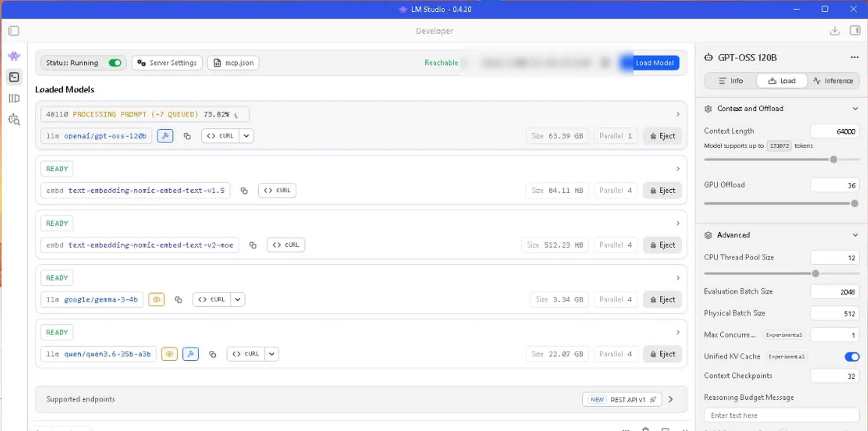Viewport: 868px width, 431px height.
Task: Collapse the Context and Offload section
Action: [855, 109]
